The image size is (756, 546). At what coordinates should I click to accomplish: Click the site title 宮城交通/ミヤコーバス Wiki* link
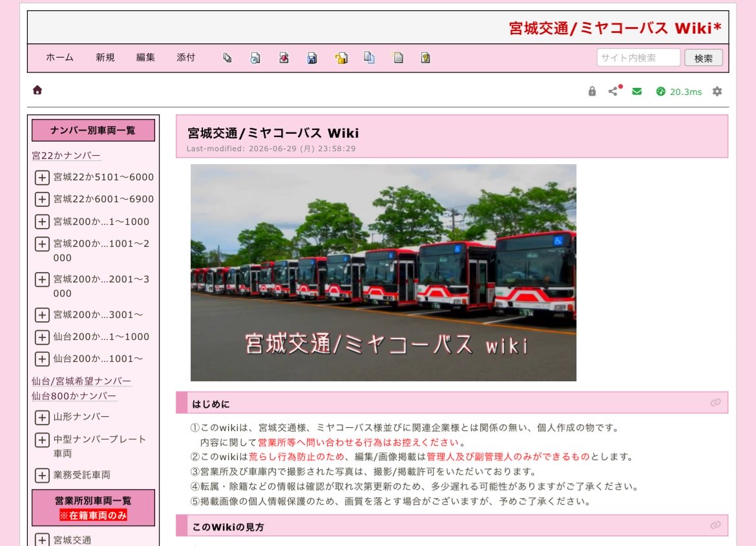(x=614, y=28)
